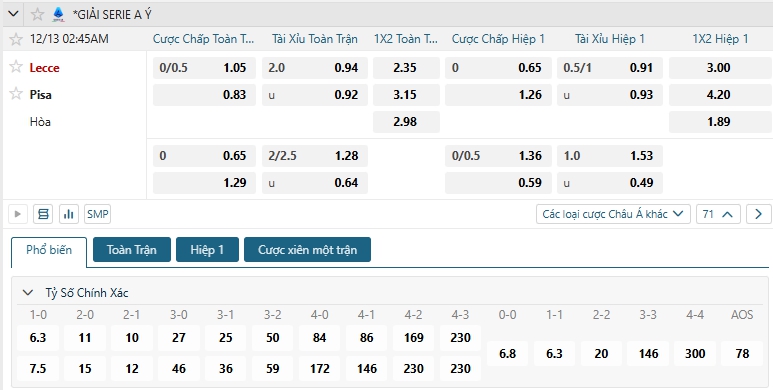Open the Cược xiên một trận tab
Screen dimensions: 773x390
tap(307, 249)
